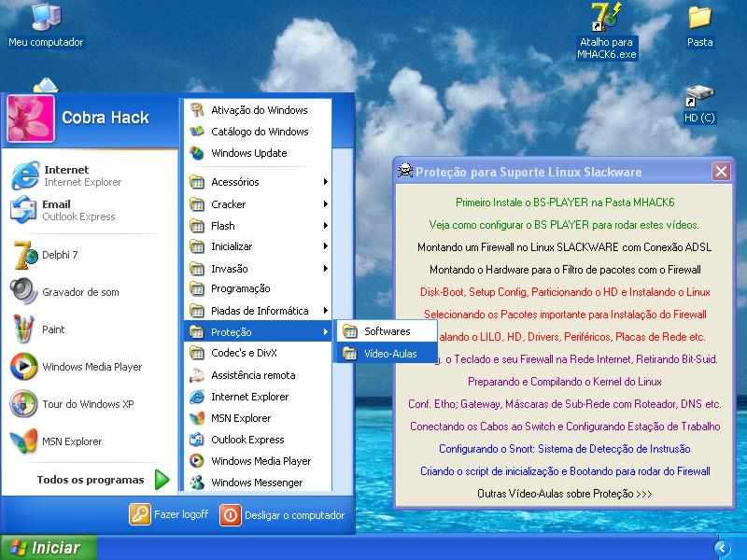Click the Iniciar button on the taskbar
Image resolution: width=747 pixels, height=560 pixels.
point(49,548)
